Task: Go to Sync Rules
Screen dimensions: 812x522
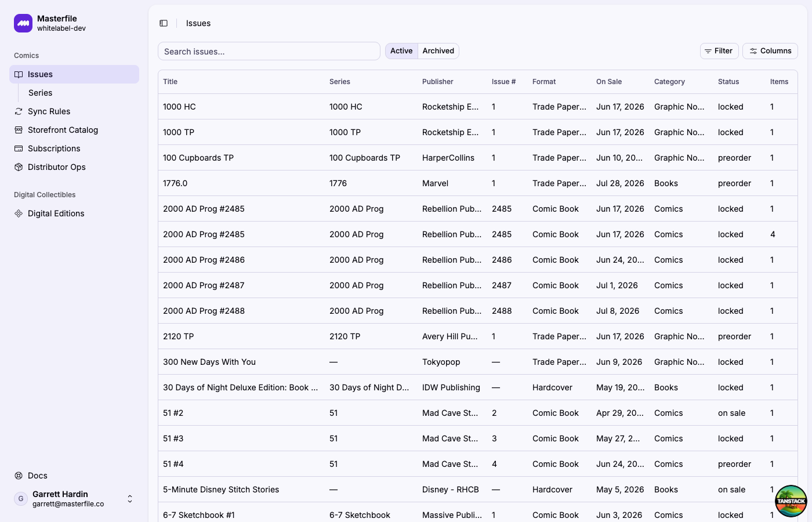Action: coord(74,111)
